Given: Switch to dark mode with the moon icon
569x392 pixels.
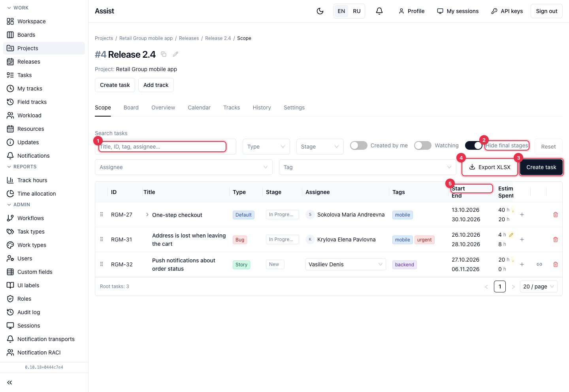Looking at the screenshot, I should tap(320, 11).
